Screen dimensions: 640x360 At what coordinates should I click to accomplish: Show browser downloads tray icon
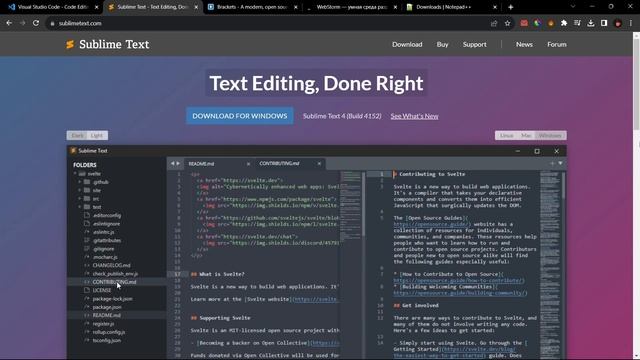[591, 23]
